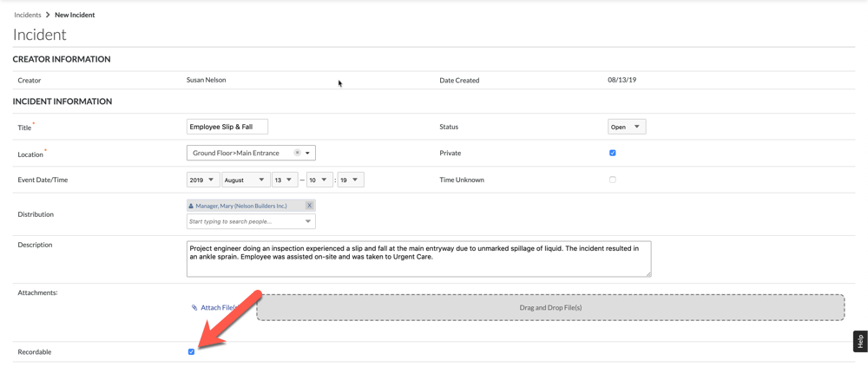
Task: Expand the Location dropdown arrow
Action: click(x=307, y=153)
